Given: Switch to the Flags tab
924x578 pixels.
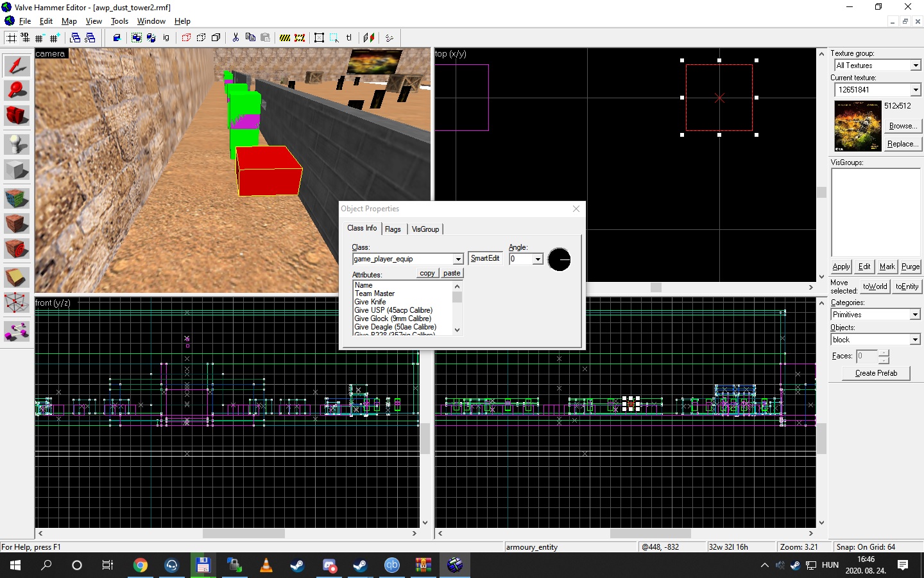Looking at the screenshot, I should pos(393,229).
